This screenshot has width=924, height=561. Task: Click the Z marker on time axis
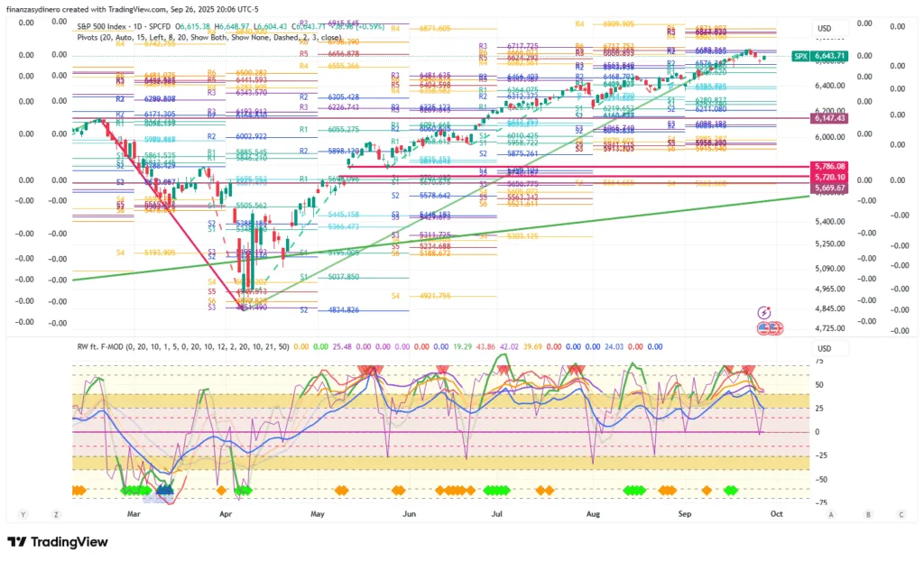click(x=56, y=514)
